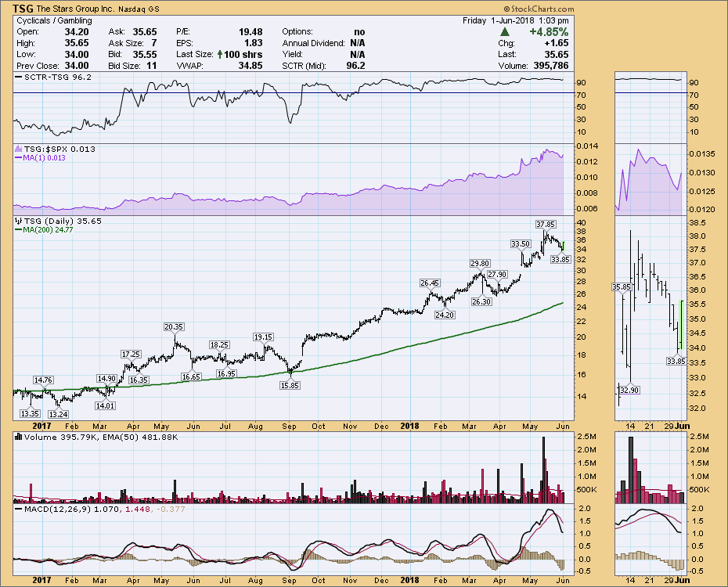The image size is (728, 587).
Task: Click the purple line marker before MA(1) legend
Action: coord(19,158)
